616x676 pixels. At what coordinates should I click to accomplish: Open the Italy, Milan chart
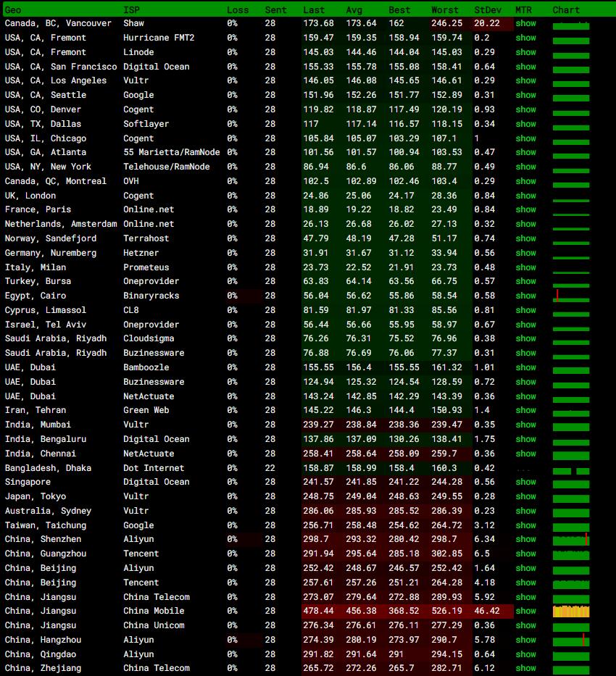[x=571, y=272]
